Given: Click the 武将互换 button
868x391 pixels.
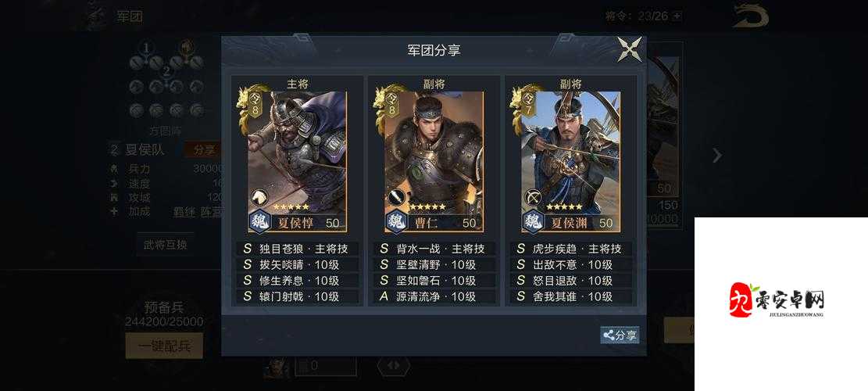Looking at the screenshot, I should [x=165, y=245].
